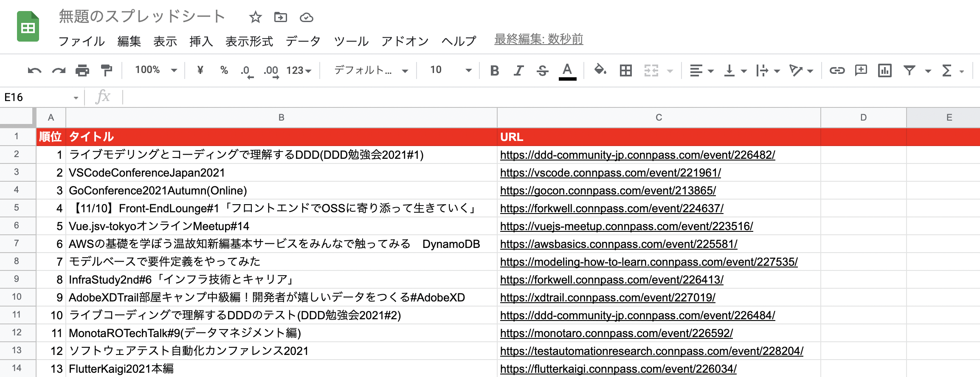
Task: Open the 表示形式 menu
Action: tap(249, 41)
